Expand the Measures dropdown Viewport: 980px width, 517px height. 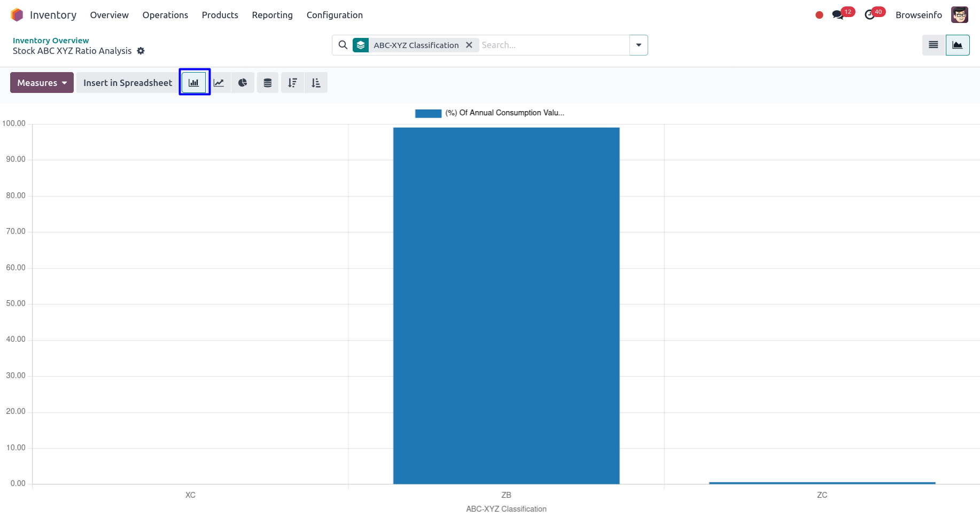[x=42, y=83]
